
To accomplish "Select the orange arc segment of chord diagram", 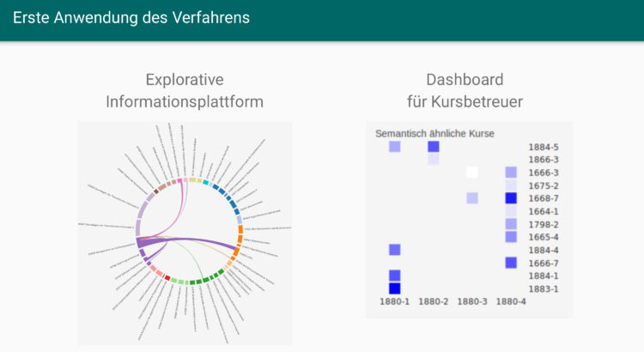I will tap(240, 237).
